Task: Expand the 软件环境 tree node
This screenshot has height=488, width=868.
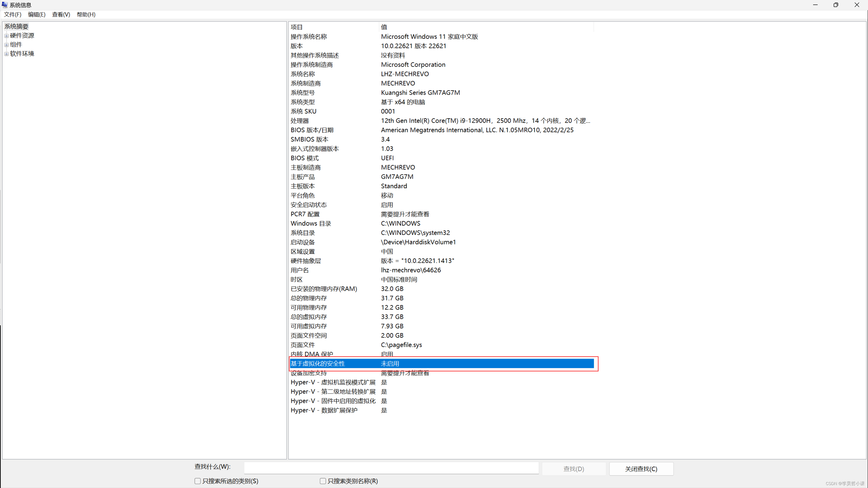Action: (x=6, y=54)
